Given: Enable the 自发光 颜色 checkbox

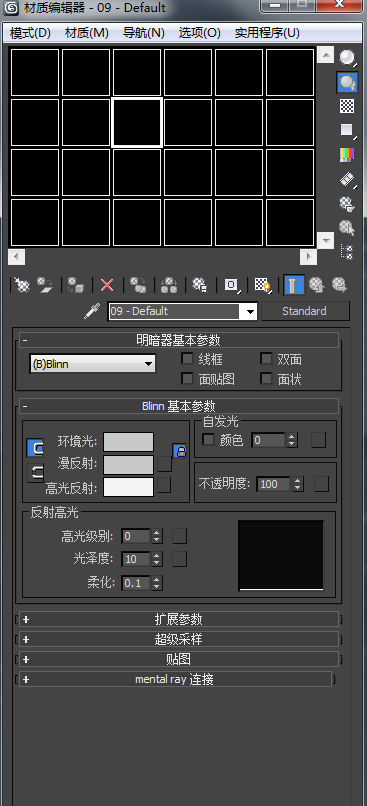Looking at the screenshot, I should (x=209, y=440).
